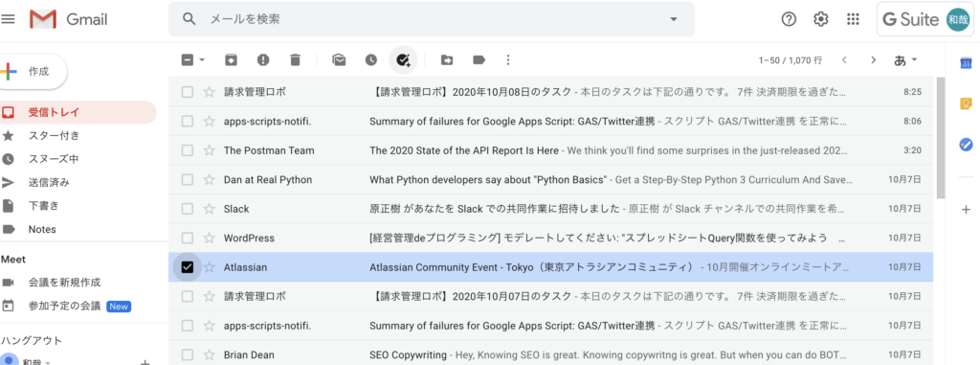Focus the メールを検索 search field

coord(432,19)
